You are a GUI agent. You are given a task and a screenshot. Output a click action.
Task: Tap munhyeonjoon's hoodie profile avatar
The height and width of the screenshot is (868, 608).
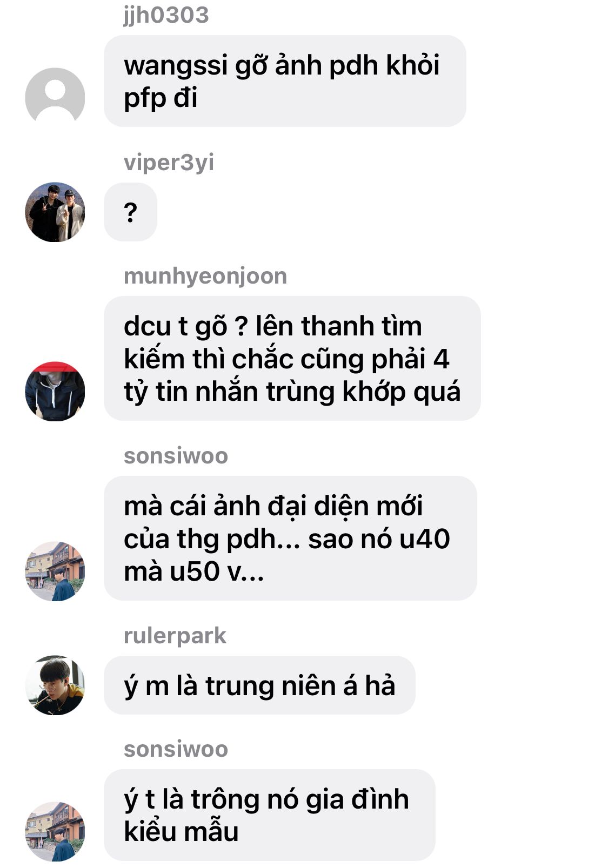[x=55, y=391]
